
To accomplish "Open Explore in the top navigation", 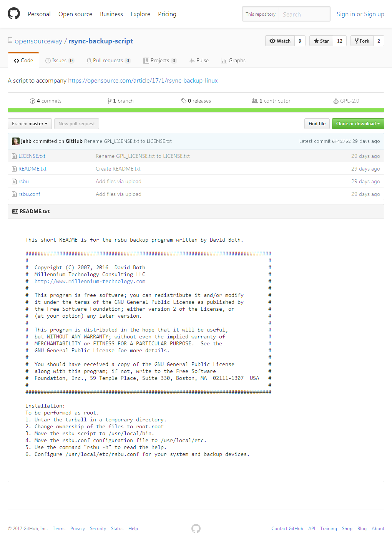I will (141, 14).
